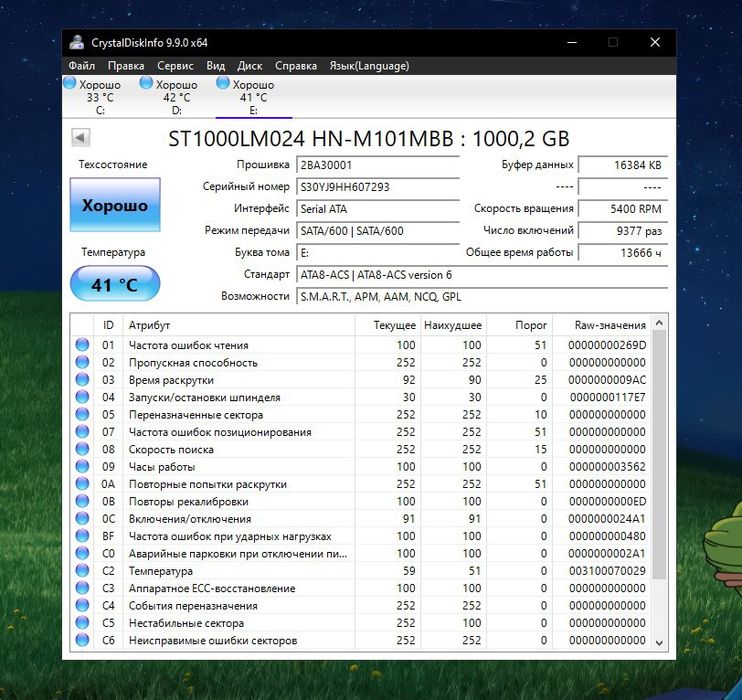Click the Стандарт field ATA8-ACS
This screenshot has width=742, height=700.
pos(482,275)
